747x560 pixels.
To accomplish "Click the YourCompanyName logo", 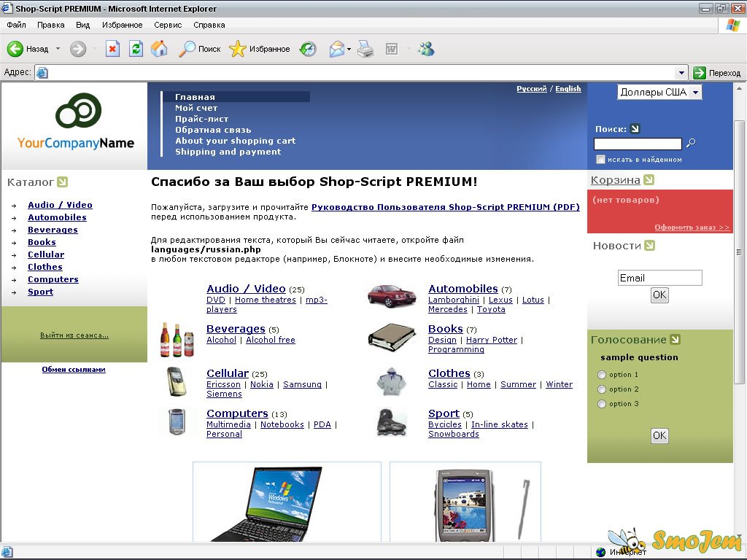I will pos(76,122).
